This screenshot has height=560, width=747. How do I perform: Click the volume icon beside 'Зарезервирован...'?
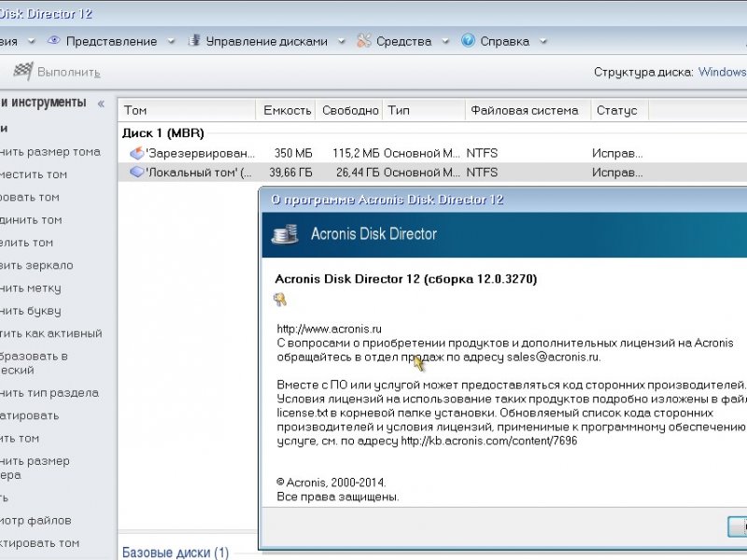[136, 153]
